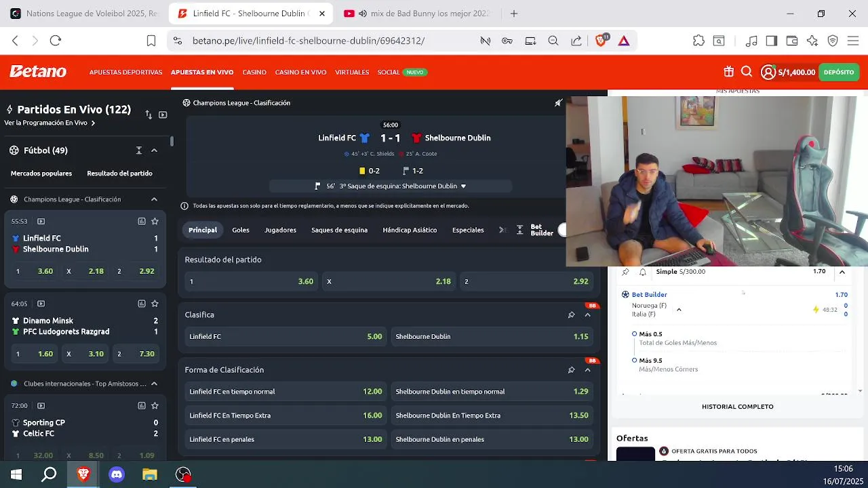Favorite the Dinamo Minsk match with star
Screen dimensions: 868x488
pos(155,304)
